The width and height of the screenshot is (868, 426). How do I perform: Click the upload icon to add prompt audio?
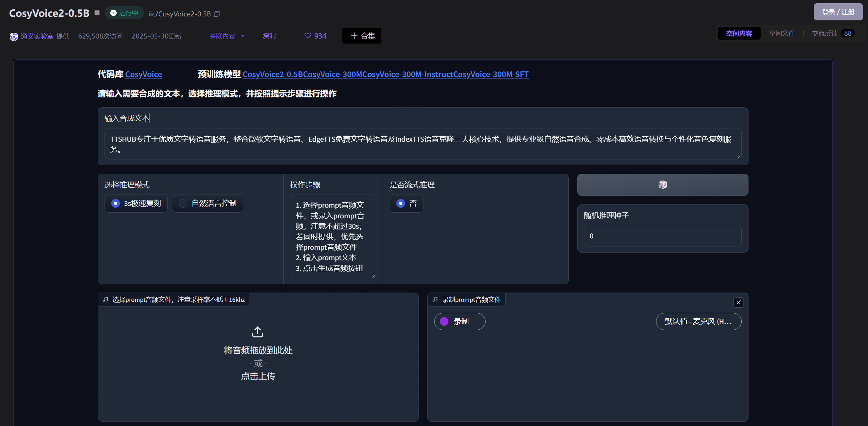coord(258,331)
